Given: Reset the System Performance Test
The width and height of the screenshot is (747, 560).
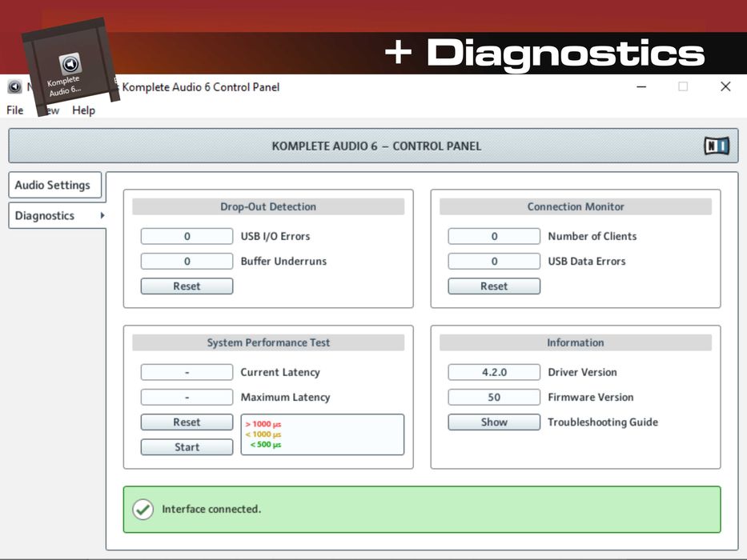Looking at the screenshot, I should tap(187, 422).
